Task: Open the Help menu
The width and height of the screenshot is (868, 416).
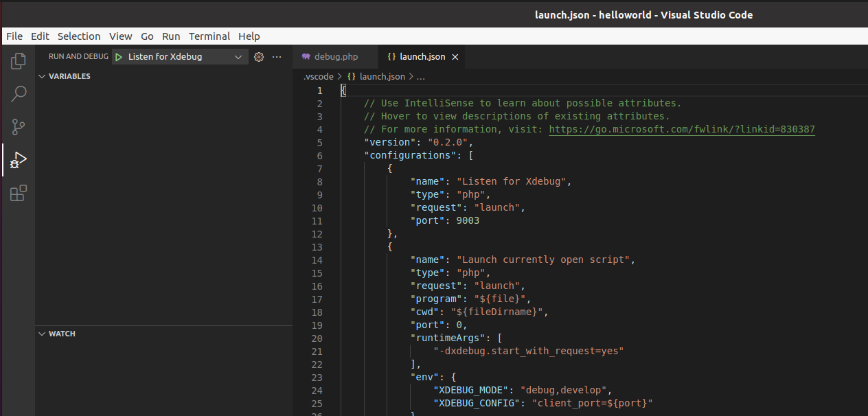Action: pos(249,36)
